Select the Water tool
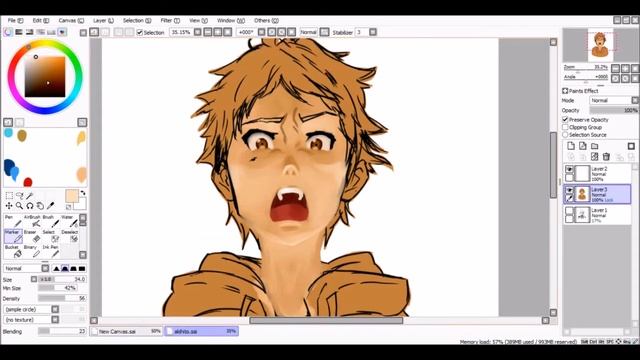The image size is (640, 360). pos(70,221)
